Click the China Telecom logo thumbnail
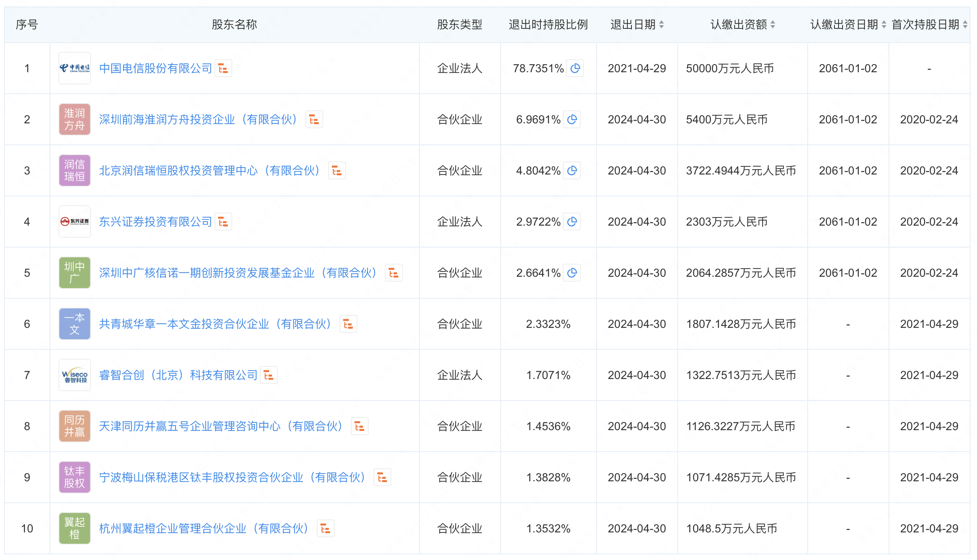Image resolution: width=977 pixels, height=560 pixels. point(75,68)
